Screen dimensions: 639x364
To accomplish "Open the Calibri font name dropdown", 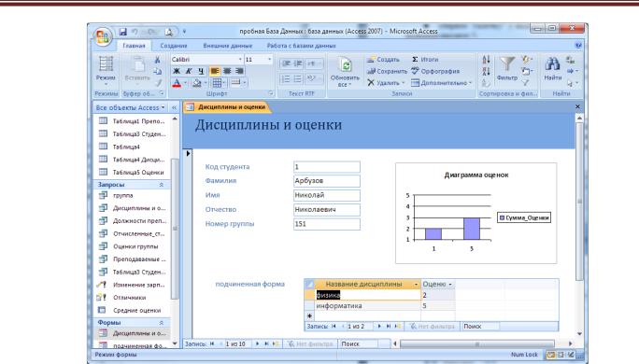I will click(240, 60).
